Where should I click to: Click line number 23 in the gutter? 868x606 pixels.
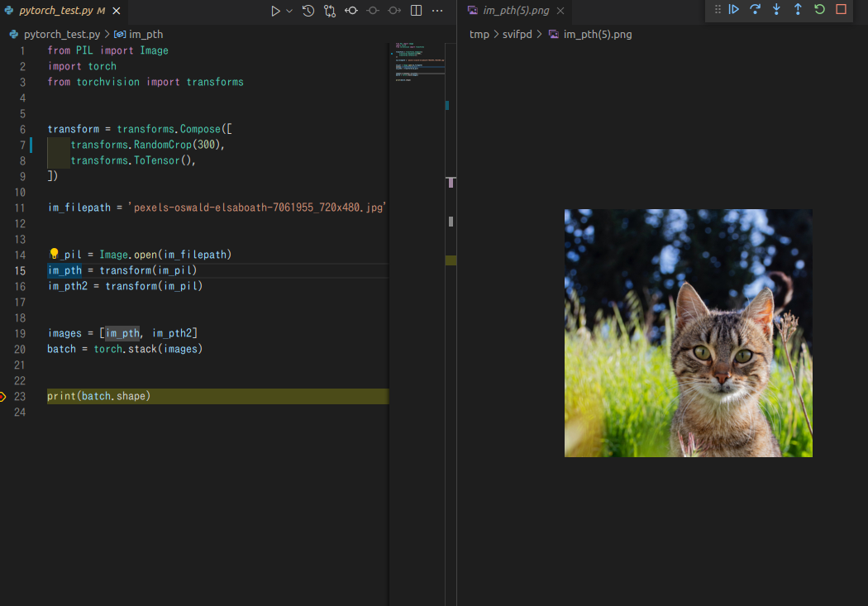tap(20, 396)
